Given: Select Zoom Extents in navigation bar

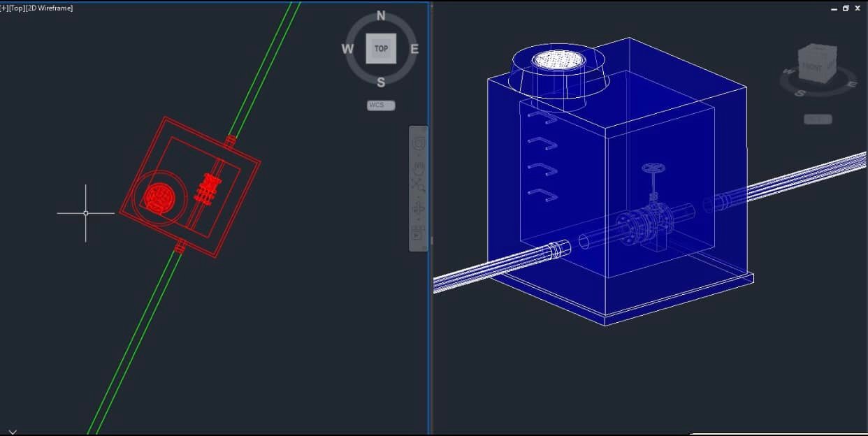Looking at the screenshot, I should click(x=419, y=185).
